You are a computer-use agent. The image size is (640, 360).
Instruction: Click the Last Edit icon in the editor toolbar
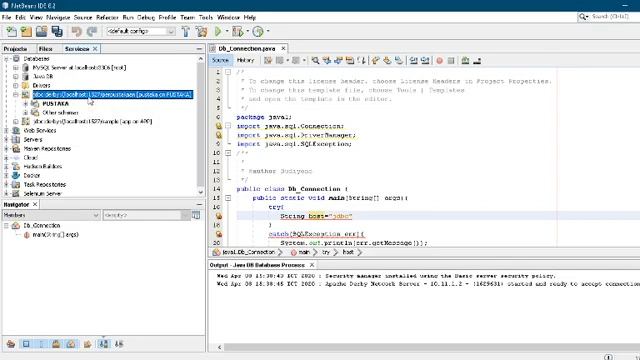(x=268, y=60)
